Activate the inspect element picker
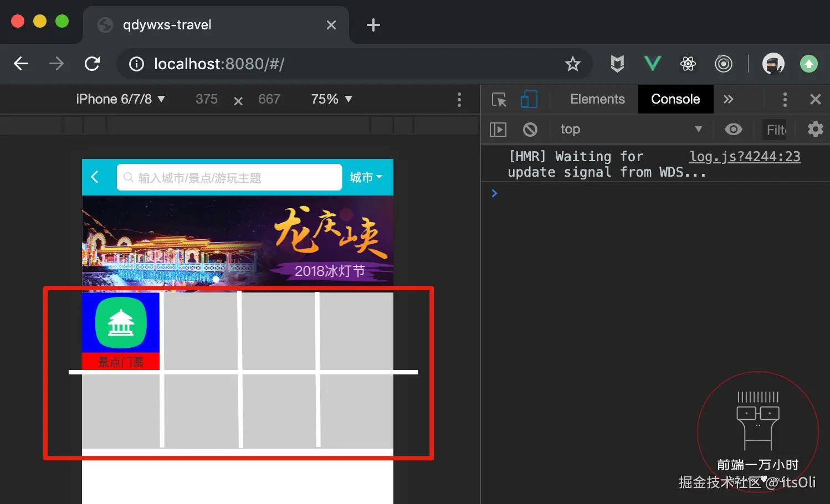830x504 pixels. tap(499, 100)
